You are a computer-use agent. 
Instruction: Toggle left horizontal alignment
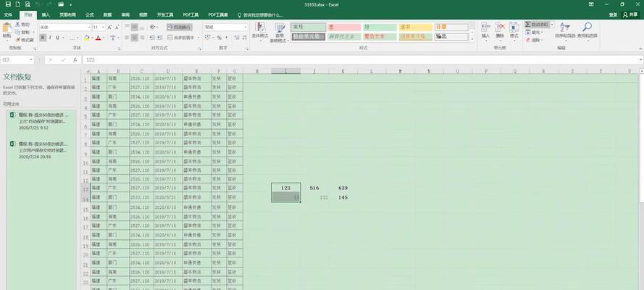pos(127,38)
